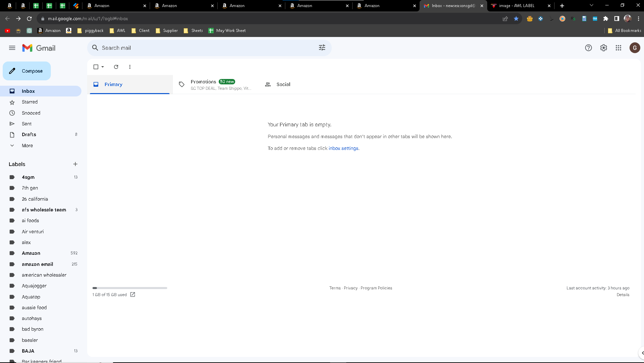Open the select dropdown arrow beside the checkbox
The image size is (644, 363).
point(103,67)
